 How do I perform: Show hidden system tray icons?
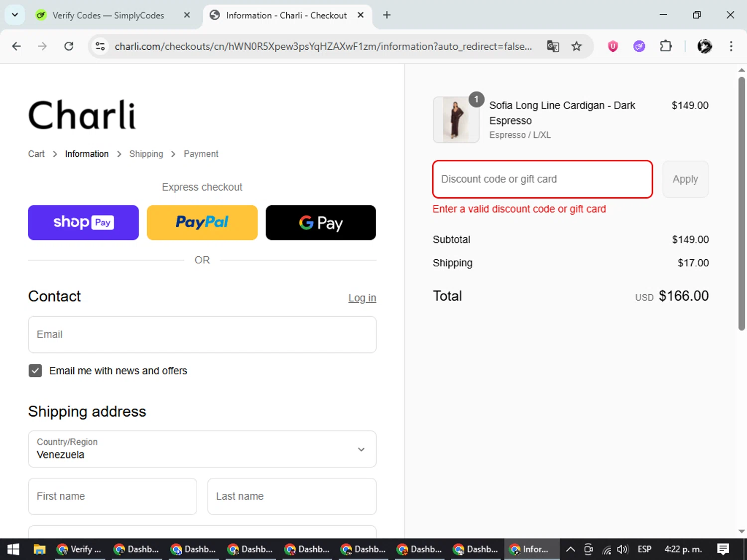[x=571, y=550]
